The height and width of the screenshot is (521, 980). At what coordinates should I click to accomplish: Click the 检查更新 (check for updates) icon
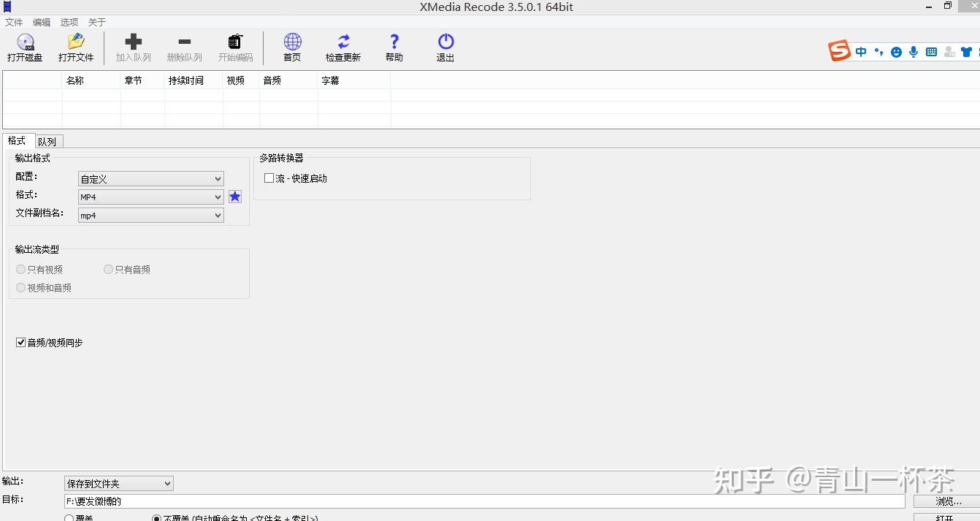pos(343,42)
